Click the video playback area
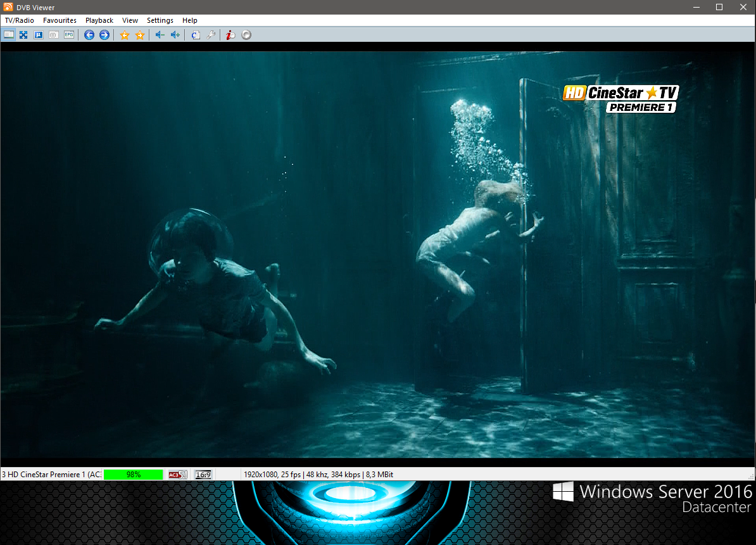Viewport: 756px width, 545px height. 378,254
